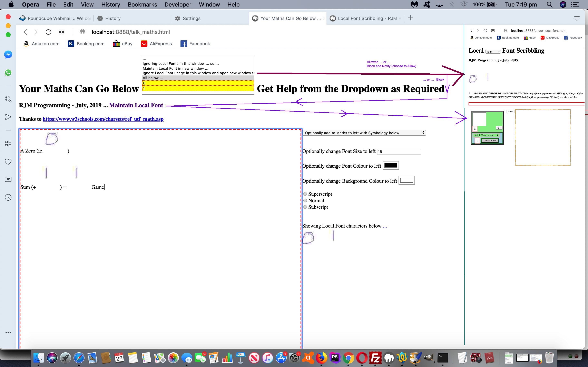Click the back navigation arrow
588x367 pixels.
click(x=25, y=32)
